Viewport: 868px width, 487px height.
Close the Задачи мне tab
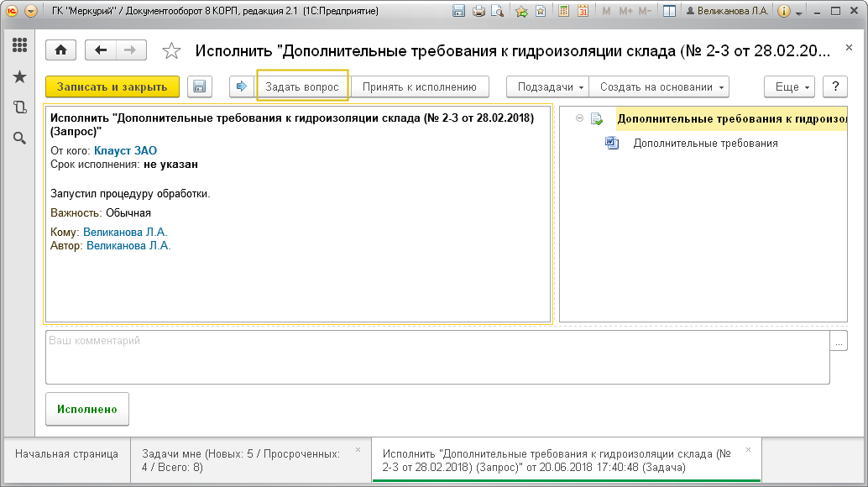click(x=358, y=450)
